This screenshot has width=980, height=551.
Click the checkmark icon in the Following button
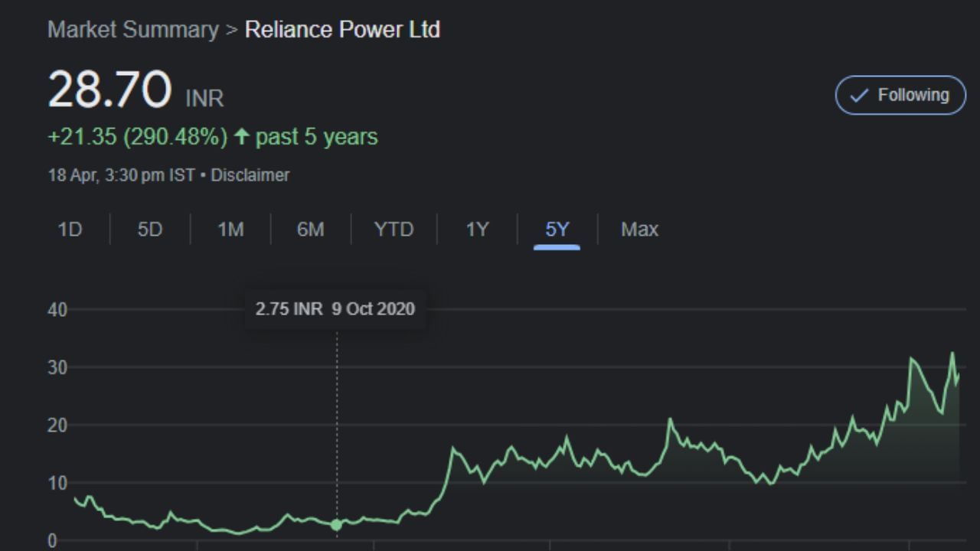coord(859,96)
